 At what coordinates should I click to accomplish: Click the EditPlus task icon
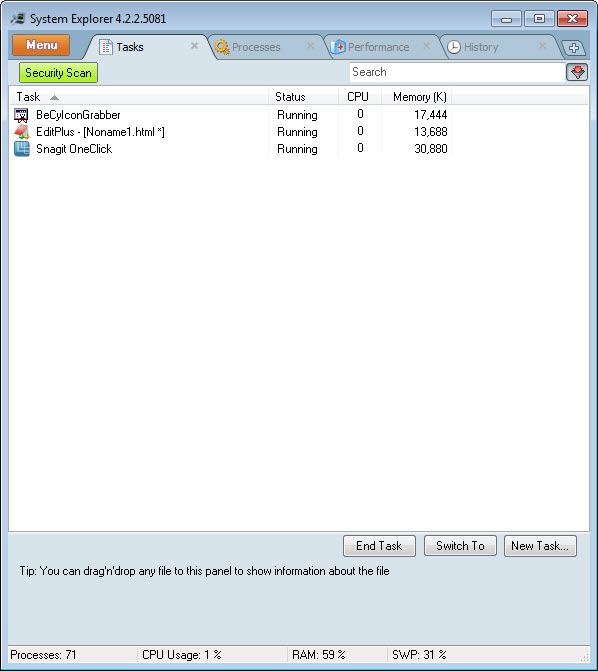(21, 132)
